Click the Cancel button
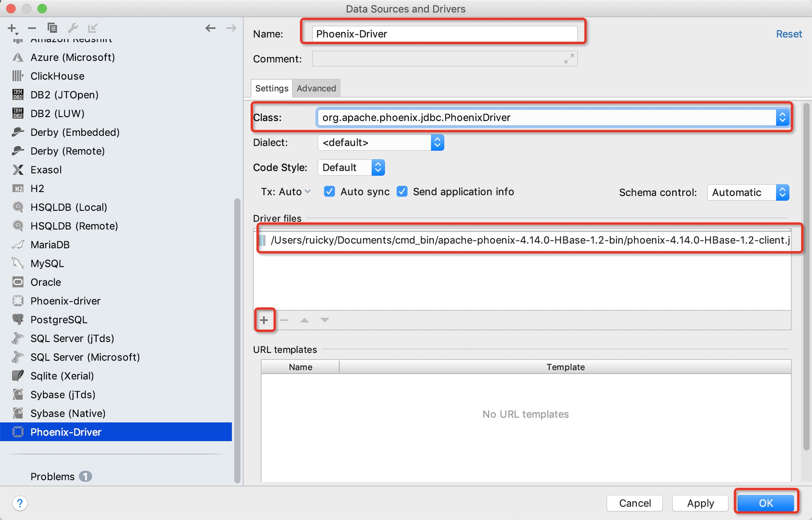The image size is (812, 520). 635,503
